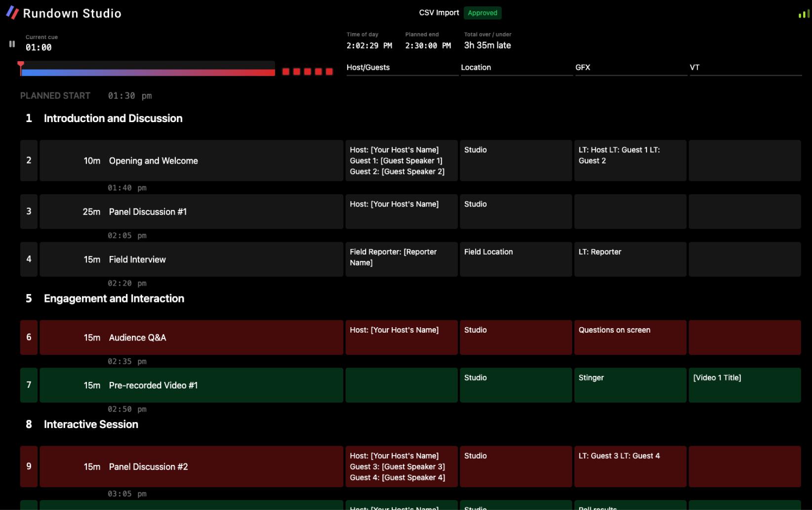This screenshot has height=510, width=812.
Task: Click LT: Guest 3 LT: Guest 4 cell
Action: point(630,467)
